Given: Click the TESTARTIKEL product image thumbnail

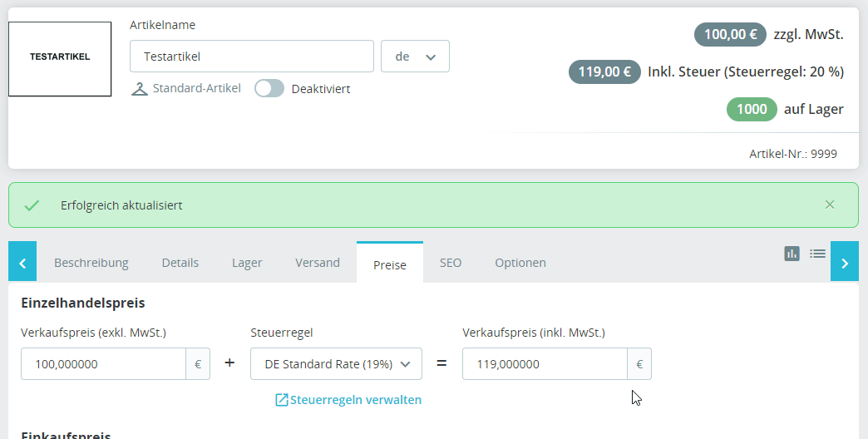Looking at the screenshot, I should tap(60, 59).
